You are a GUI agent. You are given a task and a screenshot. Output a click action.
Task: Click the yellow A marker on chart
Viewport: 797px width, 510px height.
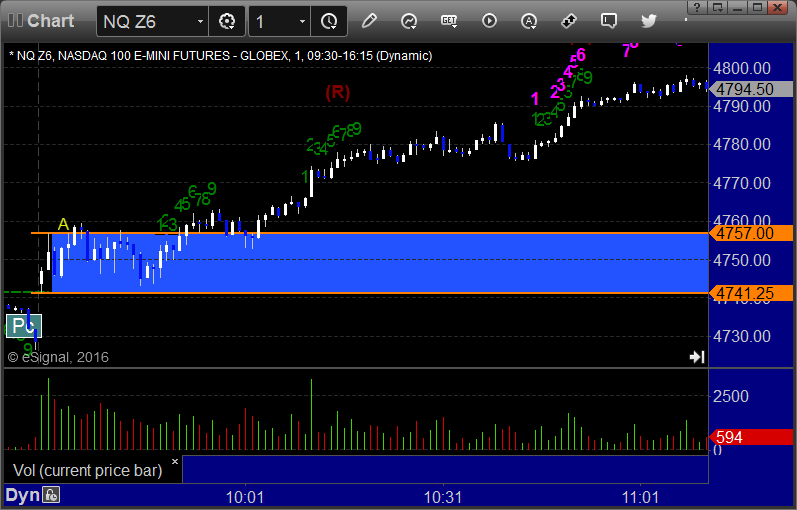63,224
